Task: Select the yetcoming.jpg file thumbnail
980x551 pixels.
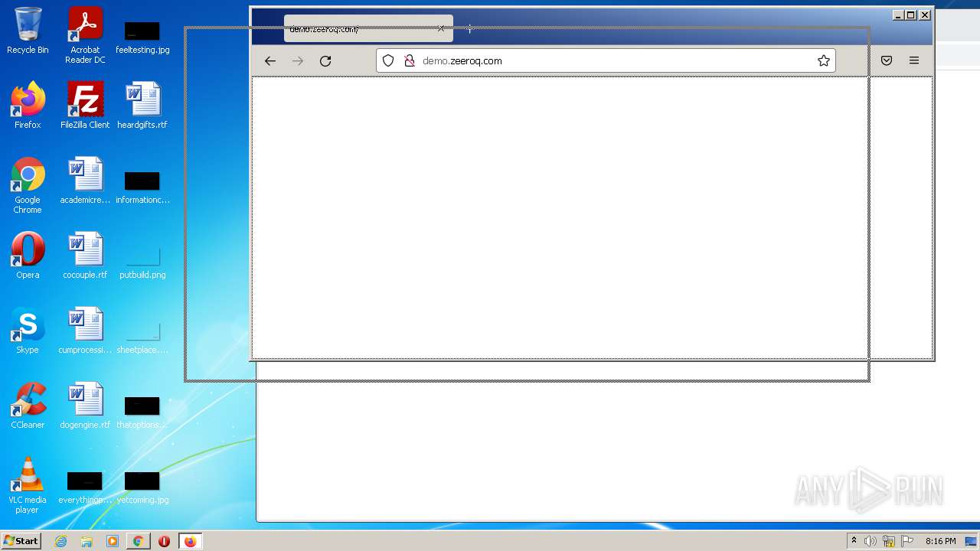Action: pyautogui.click(x=142, y=487)
